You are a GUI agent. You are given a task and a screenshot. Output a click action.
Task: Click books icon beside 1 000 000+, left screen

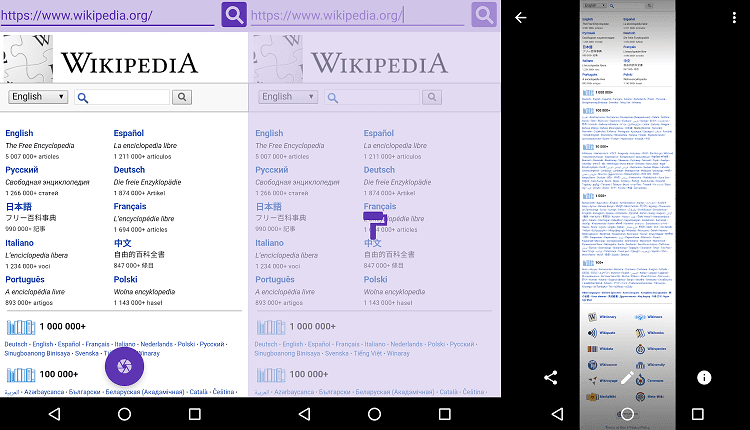21,327
